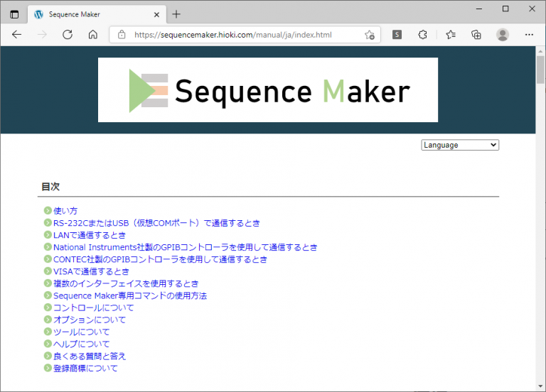Open ヘルプについて link
This screenshot has width=546, height=392.
[x=82, y=344]
